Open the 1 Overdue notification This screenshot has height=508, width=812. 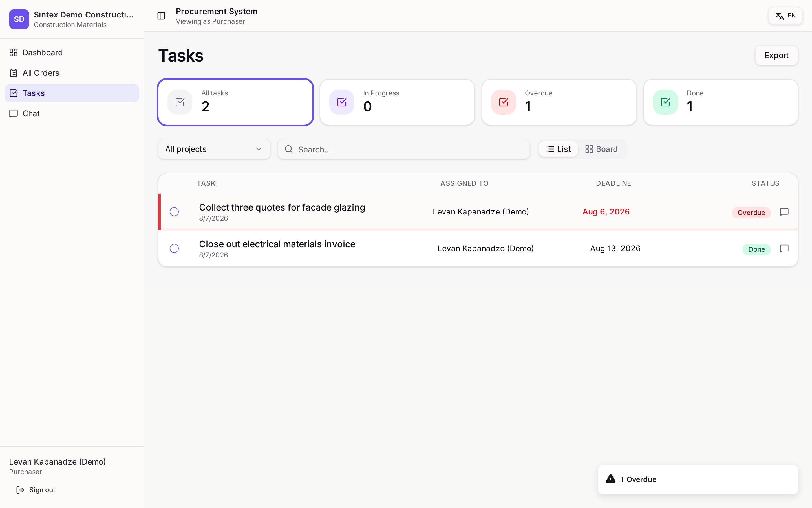pos(698,479)
